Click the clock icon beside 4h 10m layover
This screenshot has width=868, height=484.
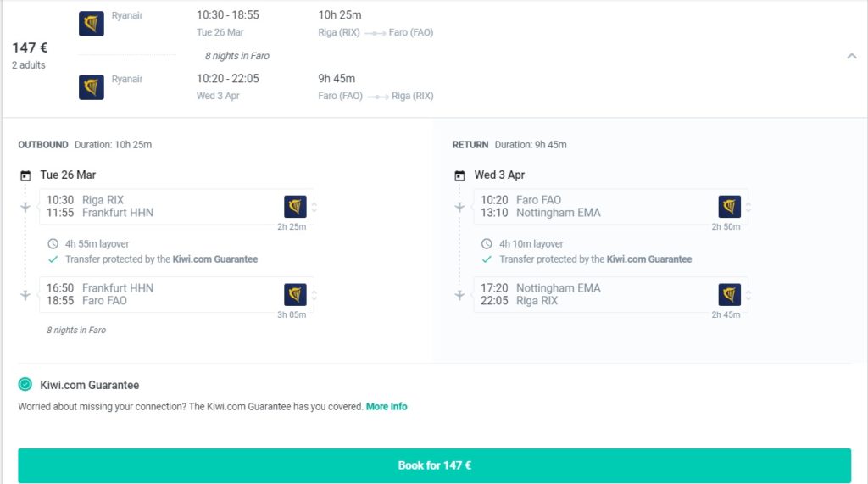(487, 244)
